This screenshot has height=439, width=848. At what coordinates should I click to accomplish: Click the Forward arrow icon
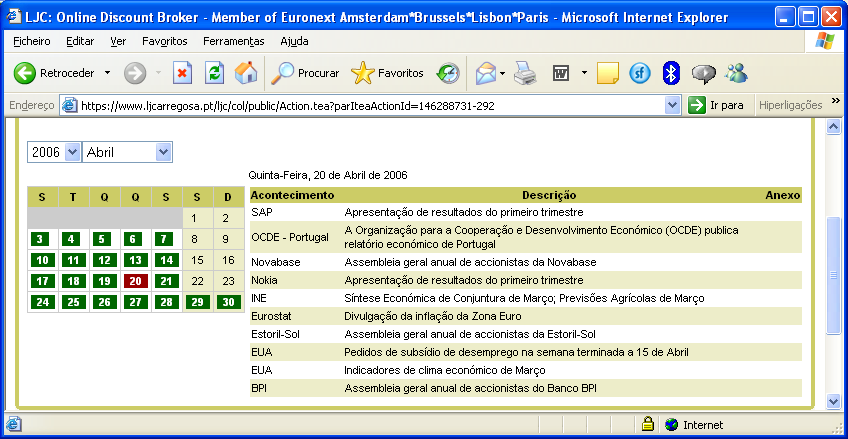[x=135, y=73]
